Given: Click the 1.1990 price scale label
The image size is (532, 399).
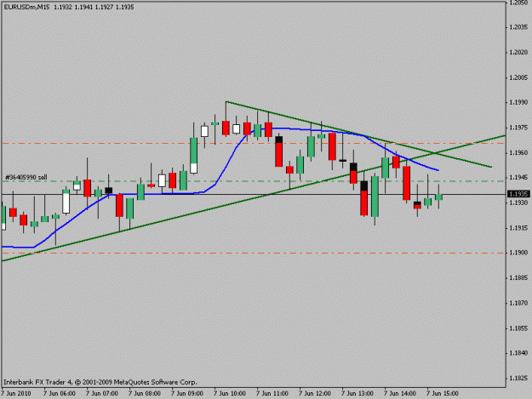Looking at the screenshot, I should pos(518,102).
